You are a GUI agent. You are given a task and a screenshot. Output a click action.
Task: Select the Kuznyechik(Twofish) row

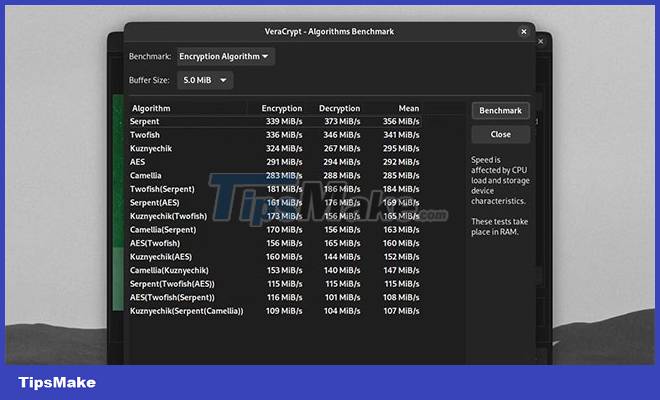click(275, 216)
